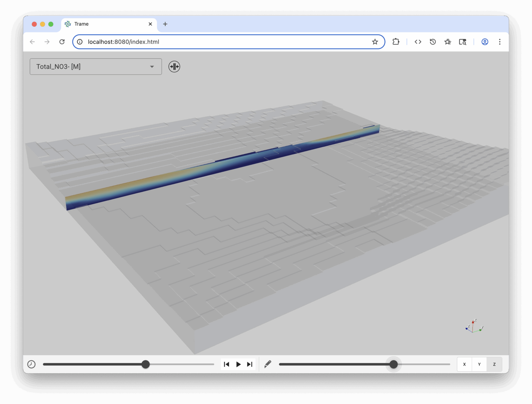532x404 pixels.
Task: Click inside the localhost:8080 address bar
Action: click(199, 42)
